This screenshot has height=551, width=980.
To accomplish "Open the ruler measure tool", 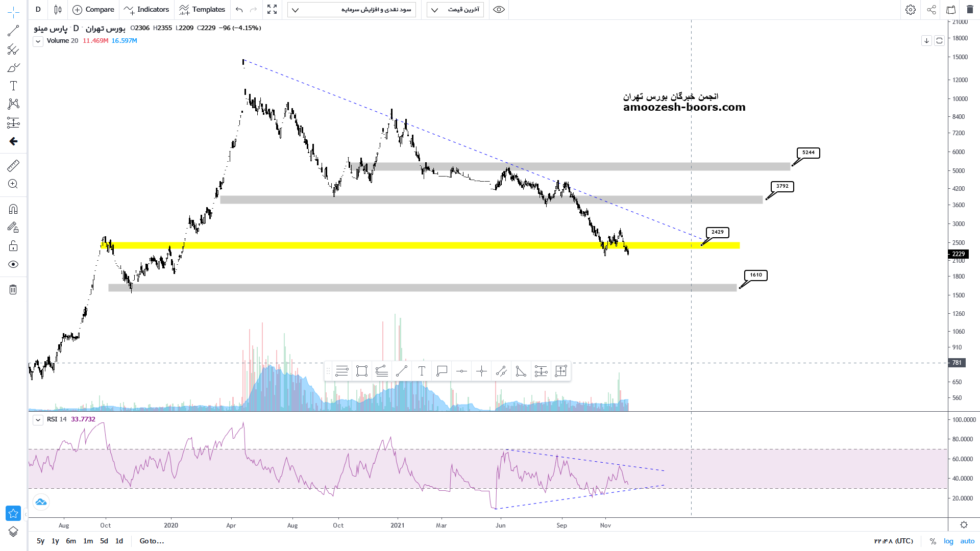I will click(x=13, y=165).
